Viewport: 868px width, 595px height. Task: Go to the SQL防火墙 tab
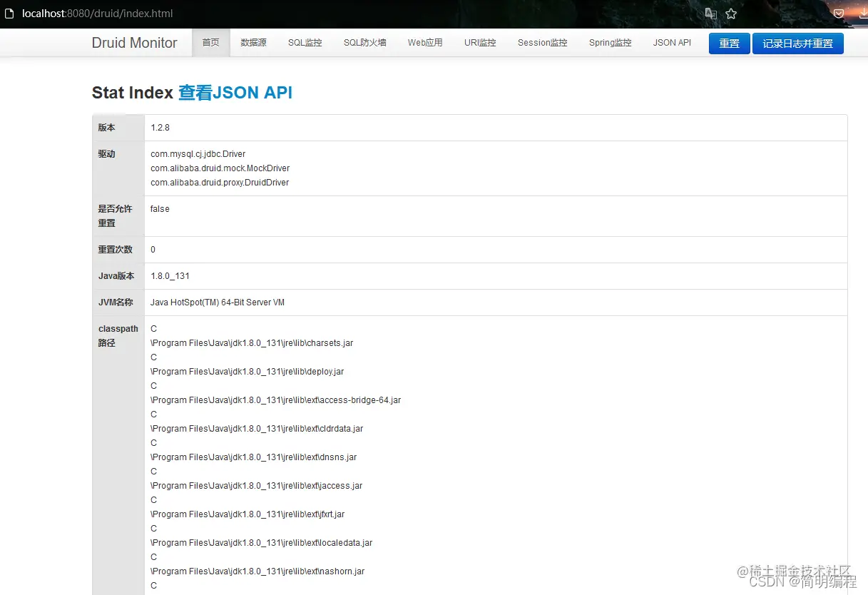[364, 43]
